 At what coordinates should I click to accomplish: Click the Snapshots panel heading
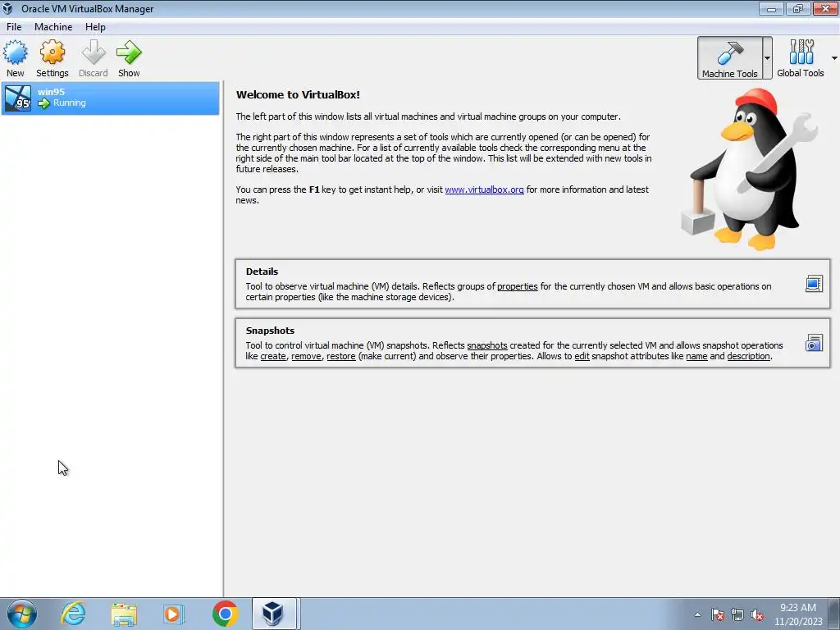tap(270, 331)
